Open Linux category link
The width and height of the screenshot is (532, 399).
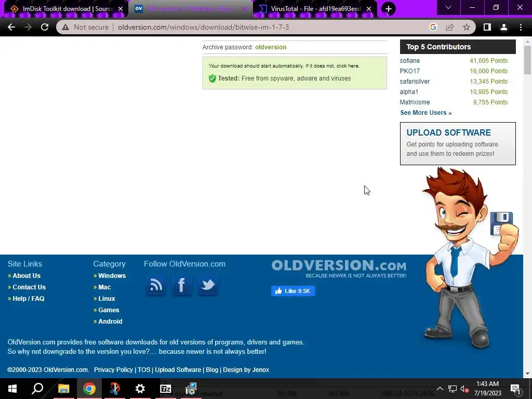107,299
